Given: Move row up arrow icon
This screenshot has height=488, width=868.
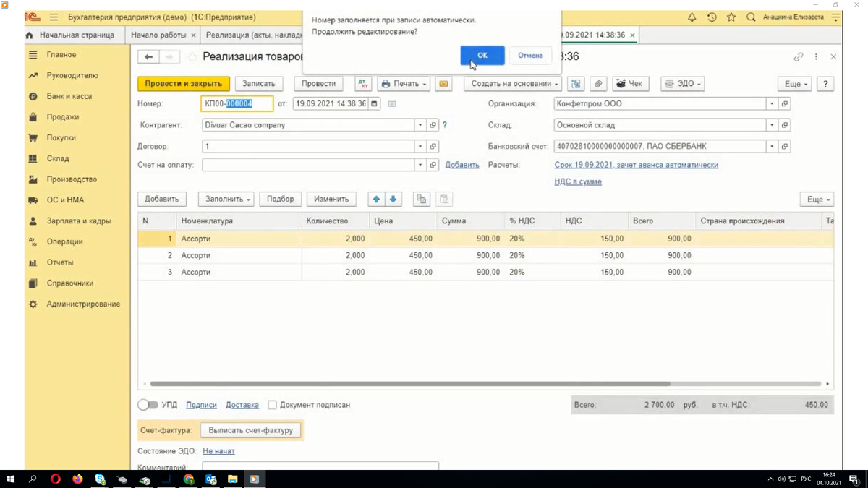Looking at the screenshot, I should tap(377, 200).
